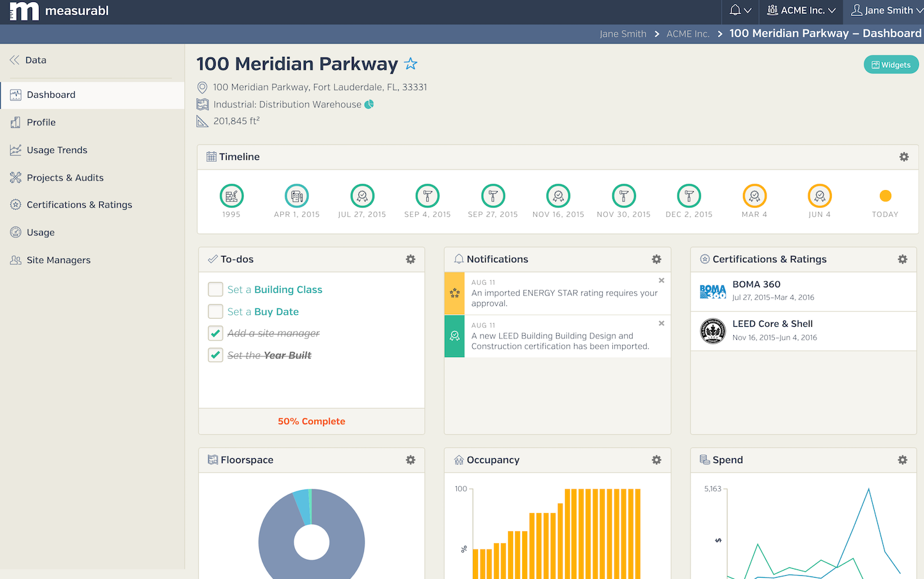
Task: Click the measurabl logo in header
Action: coord(59,11)
